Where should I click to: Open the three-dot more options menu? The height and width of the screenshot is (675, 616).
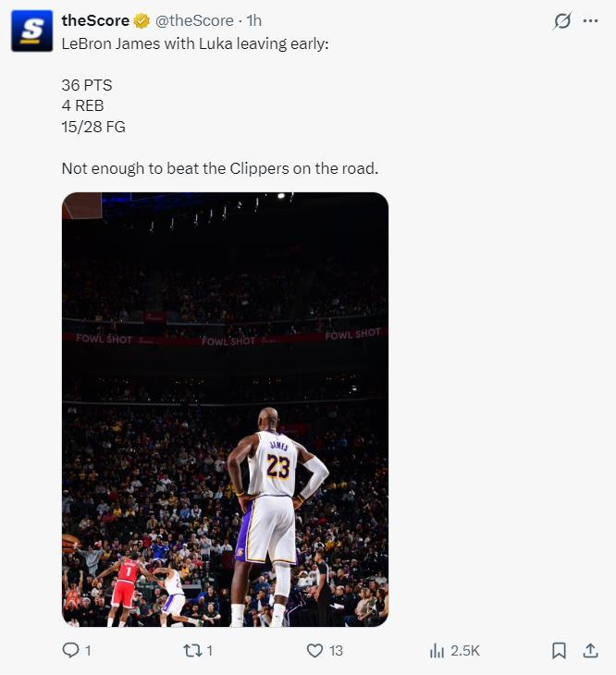point(590,20)
